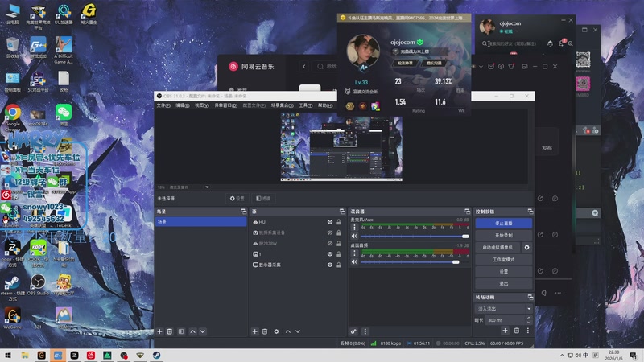The width and height of the screenshot is (644, 362).
Task: Open OBS 停靠窗口 menu
Action: coord(225,105)
